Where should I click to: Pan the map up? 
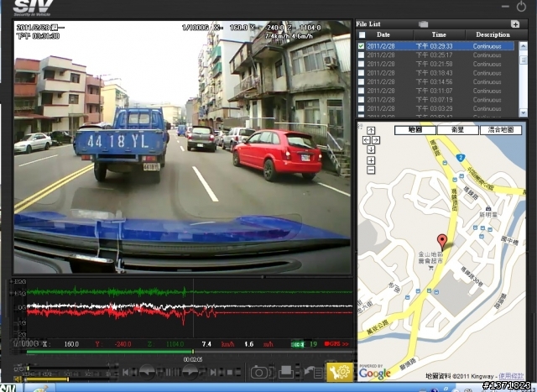tap(371, 131)
